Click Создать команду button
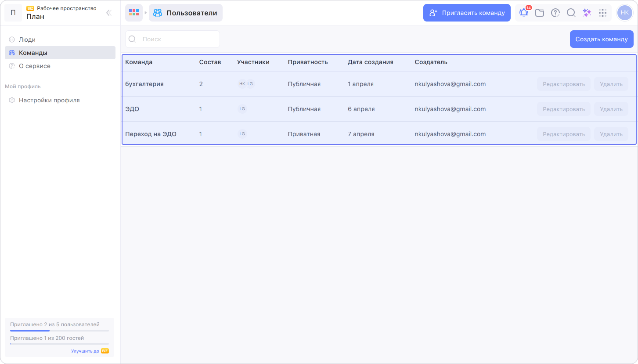 tap(601, 39)
